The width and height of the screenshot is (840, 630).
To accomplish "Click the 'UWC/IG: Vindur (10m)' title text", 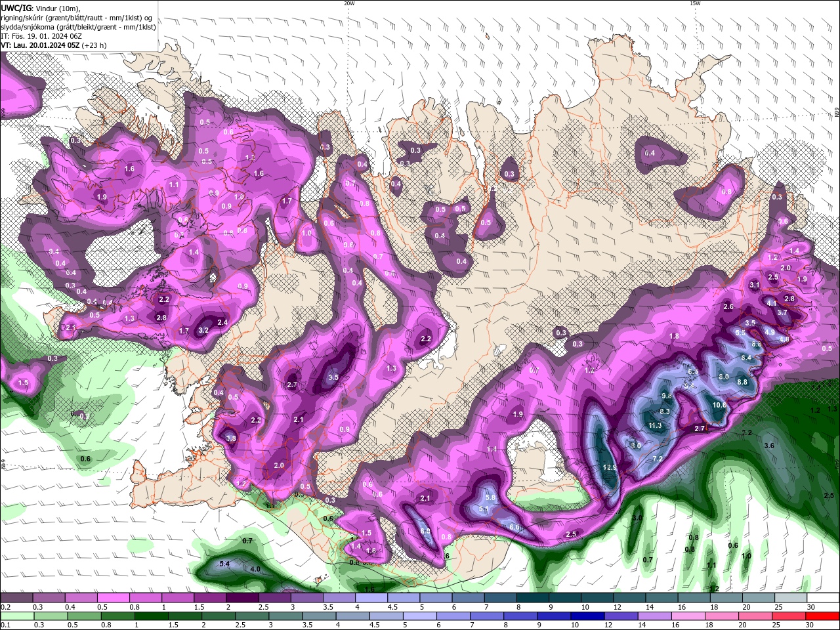I will [41, 8].
